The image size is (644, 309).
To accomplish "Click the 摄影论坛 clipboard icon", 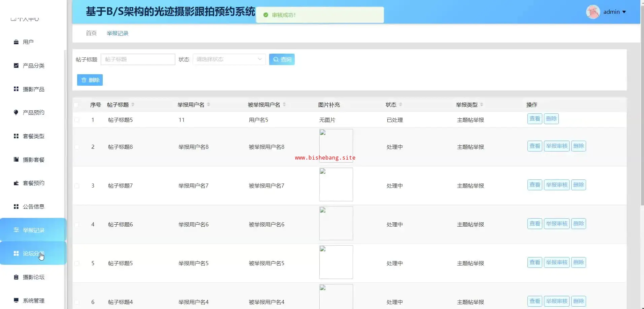I will click(x=16, y=277).
